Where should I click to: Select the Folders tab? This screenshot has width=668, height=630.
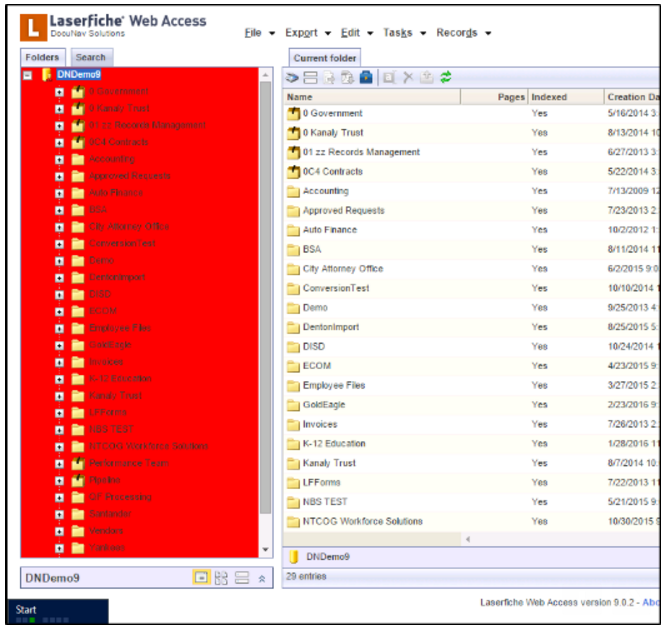pos(42,58)
